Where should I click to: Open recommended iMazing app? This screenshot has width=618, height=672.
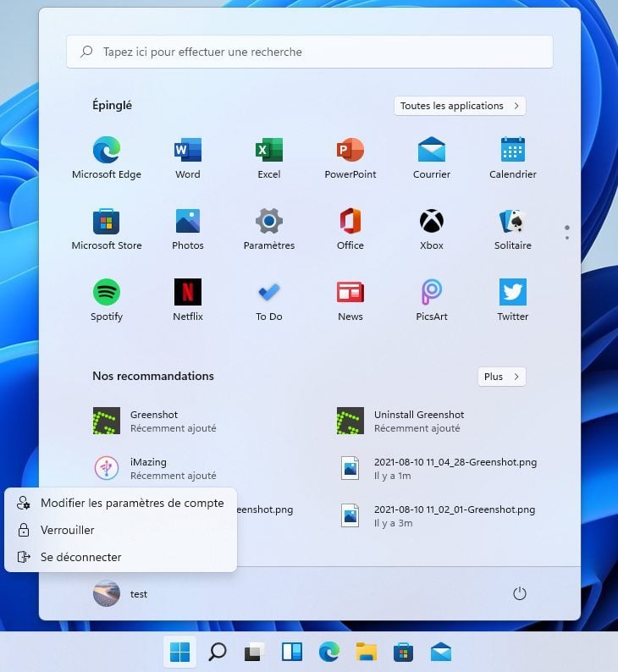pos(155,468)
